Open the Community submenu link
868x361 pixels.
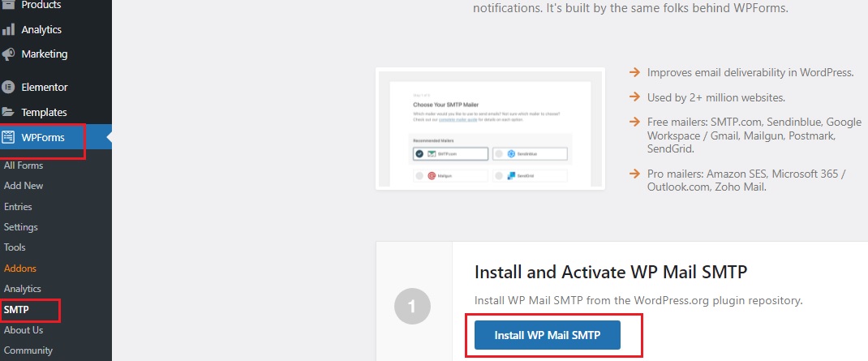coord(28,350)
